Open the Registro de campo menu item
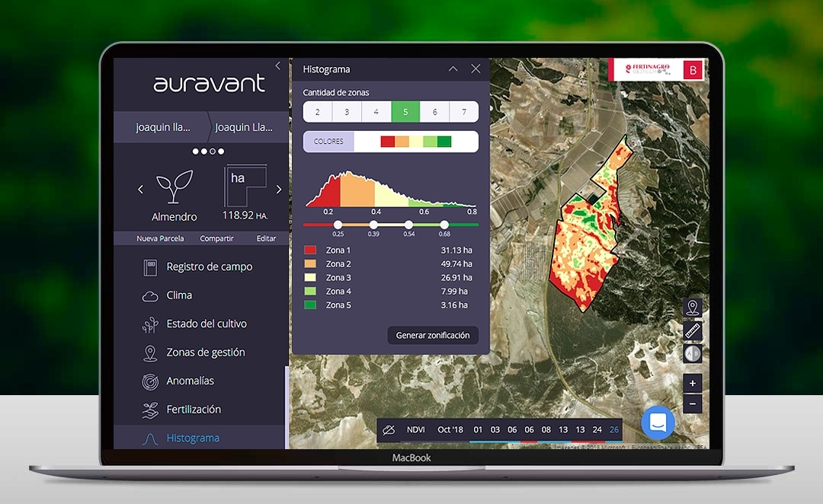The image size is (823, 504). pyautogui.click(x=210, y=266)
